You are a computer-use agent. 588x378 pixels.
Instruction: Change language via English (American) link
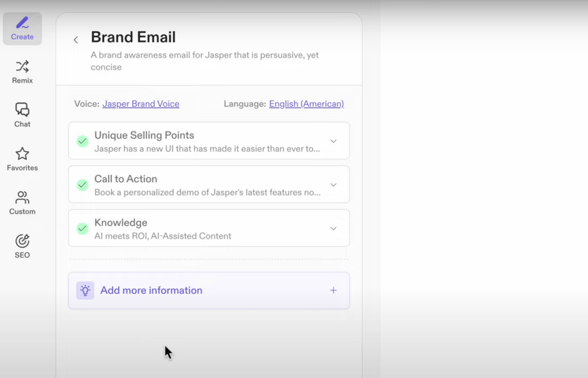306,104
